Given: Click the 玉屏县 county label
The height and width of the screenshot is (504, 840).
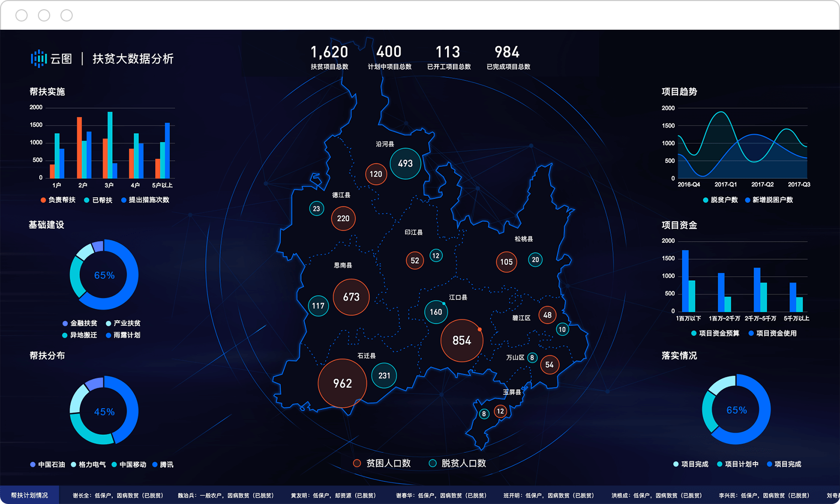Looking at the screenshot, I should (512, 392).
